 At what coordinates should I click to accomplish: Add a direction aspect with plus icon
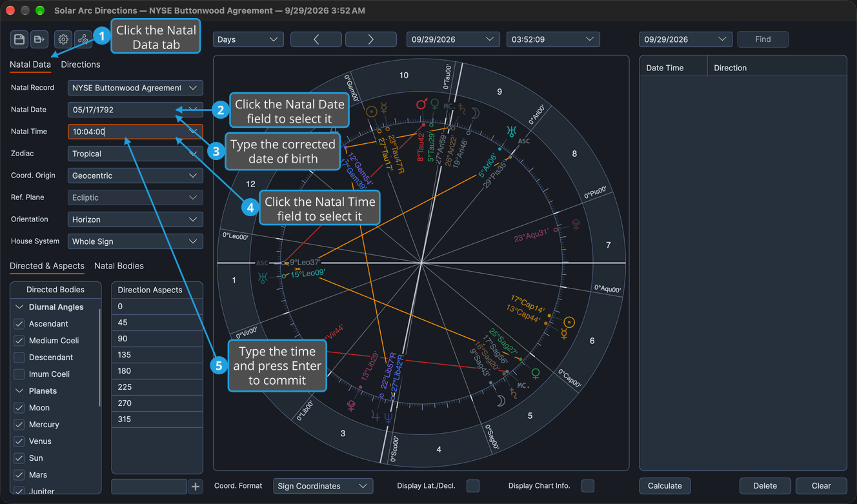pos(196,487)
